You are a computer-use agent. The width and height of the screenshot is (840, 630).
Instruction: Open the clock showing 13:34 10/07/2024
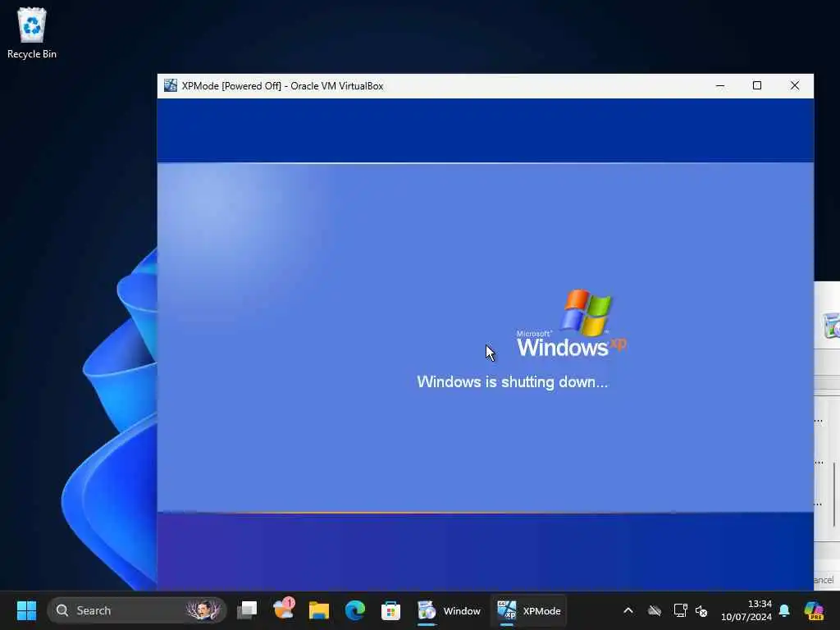click(746, 610)
